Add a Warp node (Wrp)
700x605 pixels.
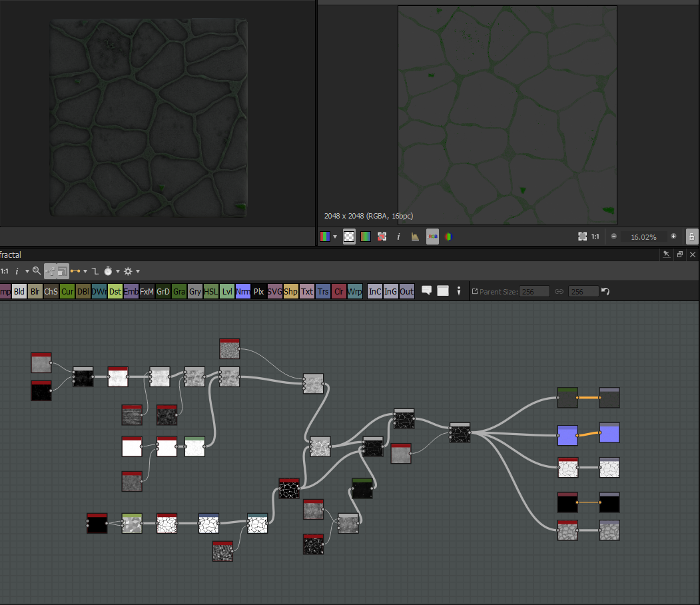coord(355,292)
